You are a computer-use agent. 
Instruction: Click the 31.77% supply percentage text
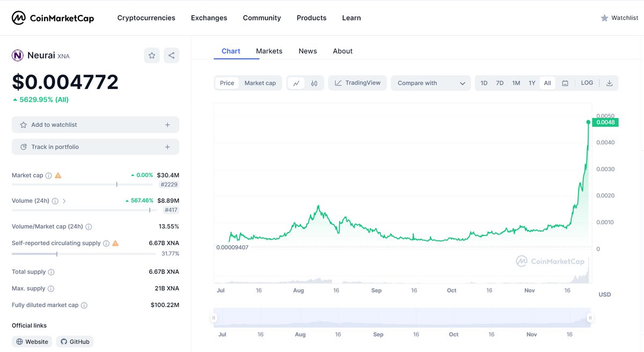coord(170,254)
